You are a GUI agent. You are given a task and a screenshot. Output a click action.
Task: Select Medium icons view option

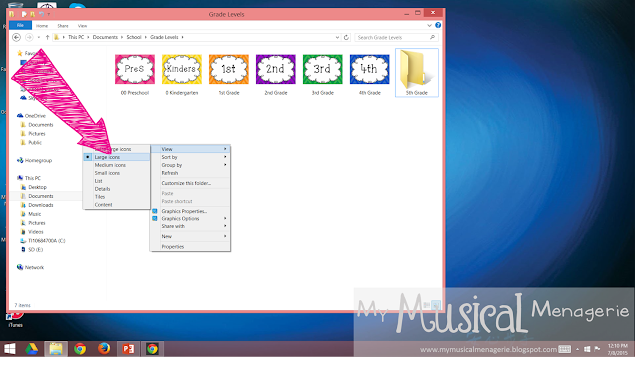tap(116, 165)
